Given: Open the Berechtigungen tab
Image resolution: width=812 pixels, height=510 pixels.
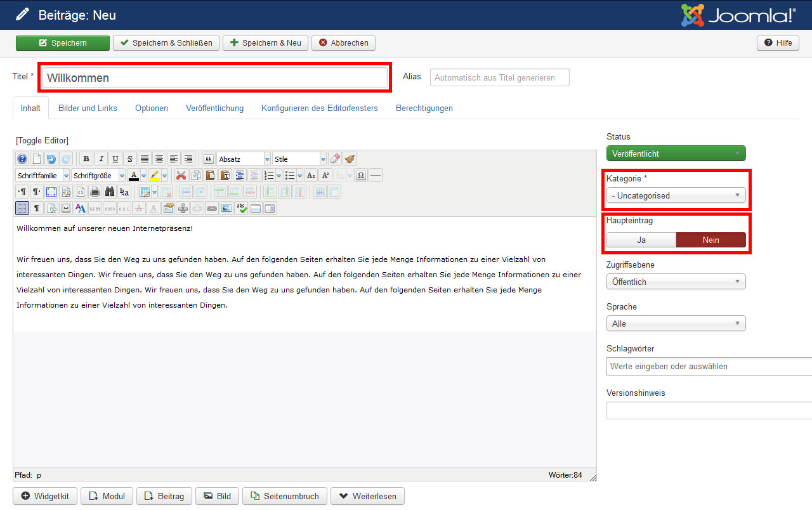Looking at the screenshot, I should point(424,108).
